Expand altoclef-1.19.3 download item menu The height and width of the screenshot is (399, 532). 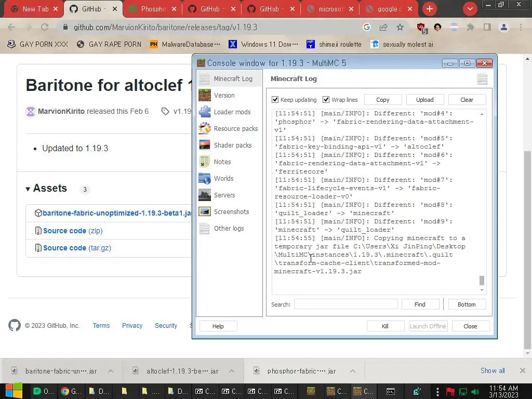[x=232, y=371]
